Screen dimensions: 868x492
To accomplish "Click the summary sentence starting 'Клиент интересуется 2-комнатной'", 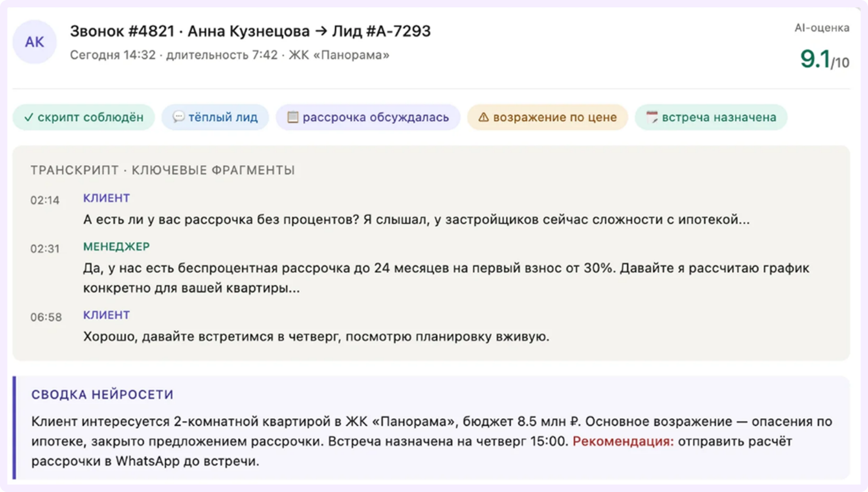I will pyautogui.click(x=306, y=422).
